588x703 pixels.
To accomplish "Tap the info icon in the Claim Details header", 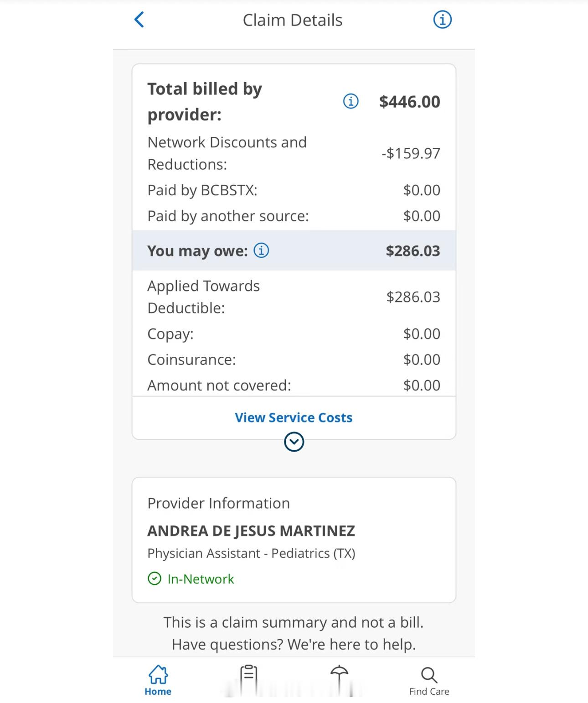I will click(x=442, y=20).
